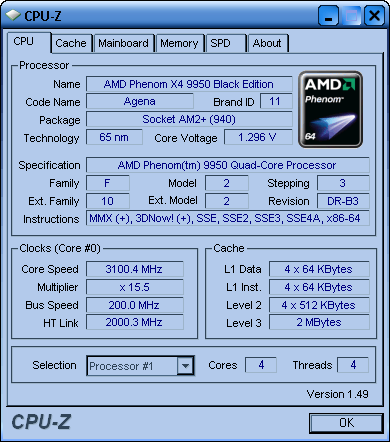
Task: Click the OK button
Action: click(x=346, y=423)
